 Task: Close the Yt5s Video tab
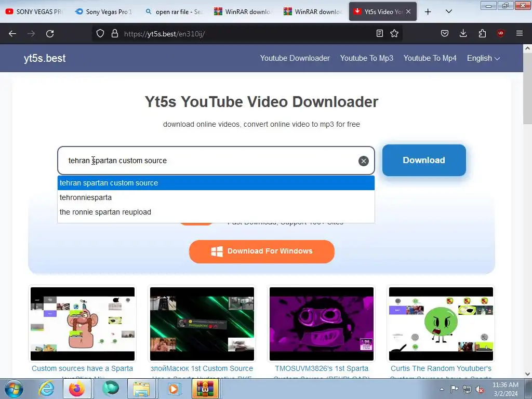click(x=408, y=11)
